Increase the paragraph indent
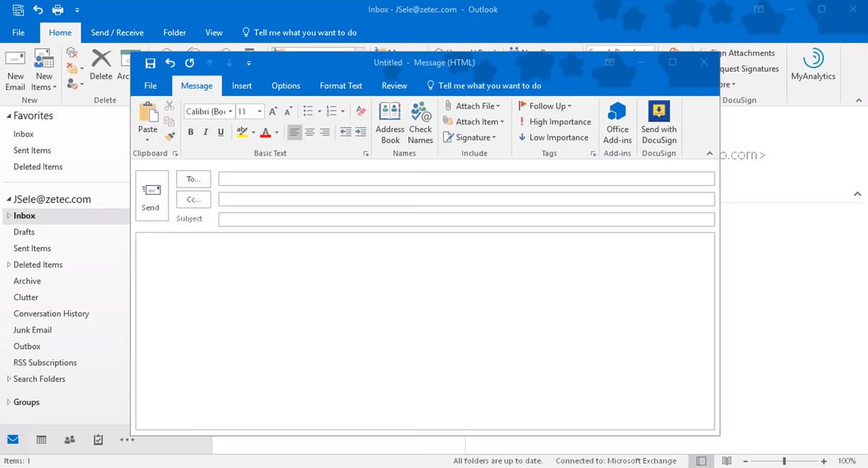The image size is (868, 468). [360, 132]
